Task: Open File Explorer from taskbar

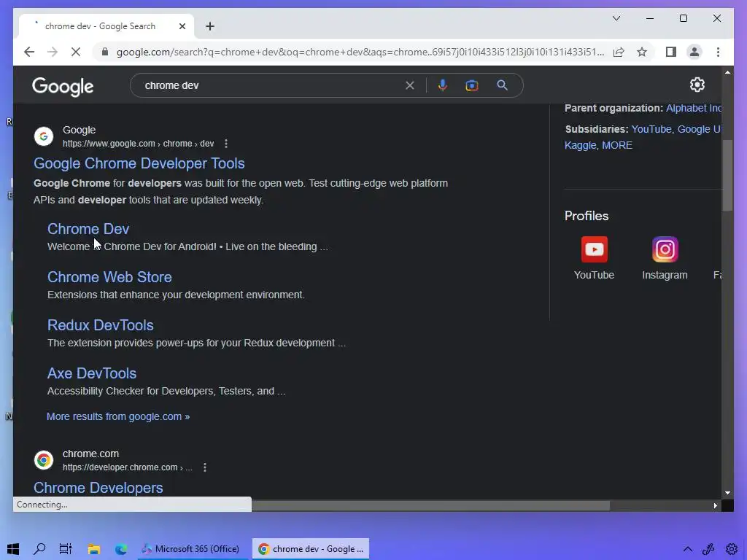Action: (x=94, y=549)
